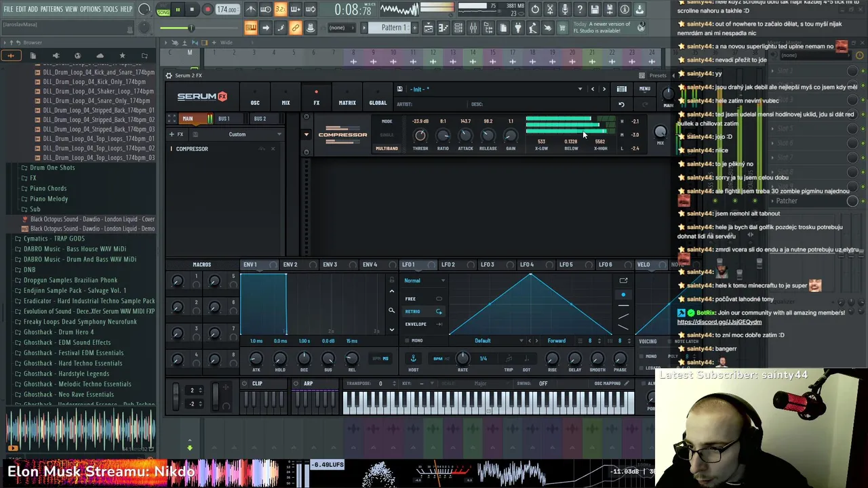This screenshot has height=488, width=868.
Task: Save project with the floppy disk icon
Action: (x=595, y=9)
